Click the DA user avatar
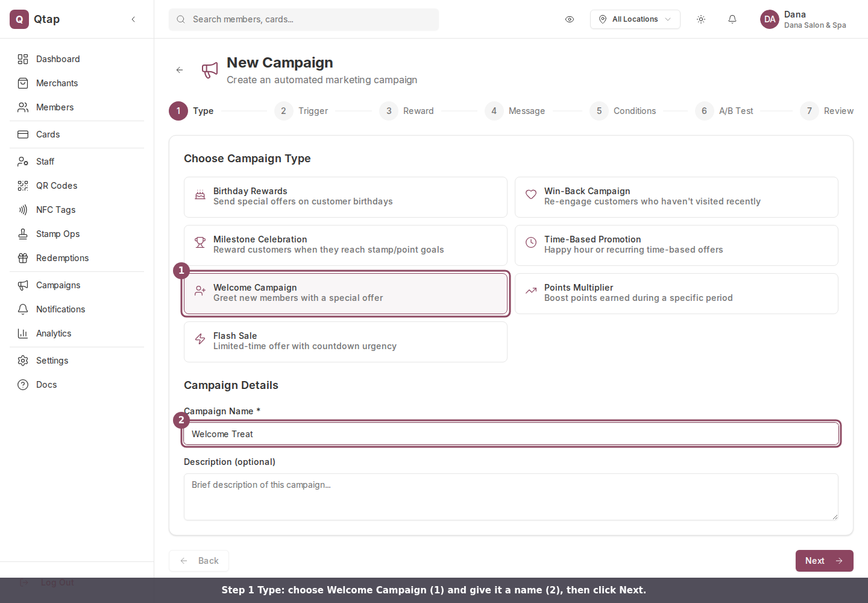868x603 pixels. point(770,19)
